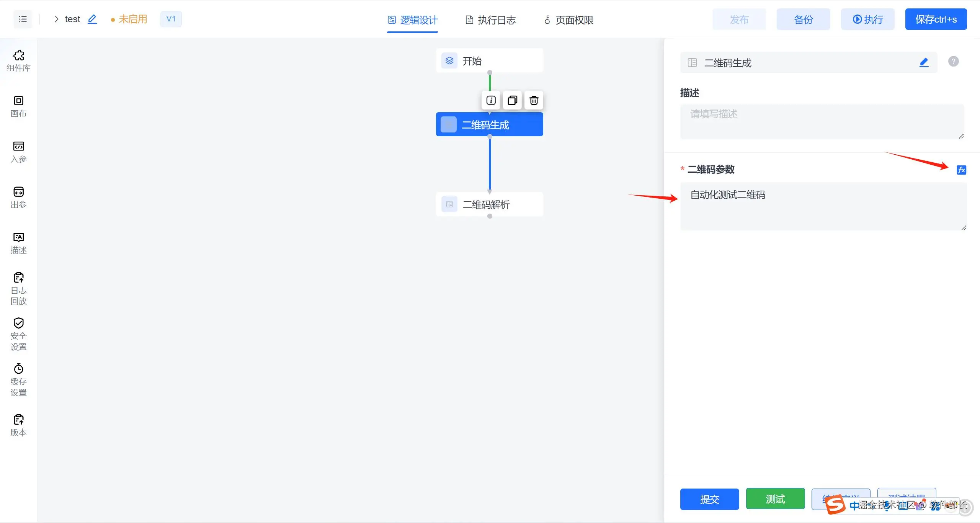
Task: Open the 出参 output parameters icon
Action: pos(18,197)
